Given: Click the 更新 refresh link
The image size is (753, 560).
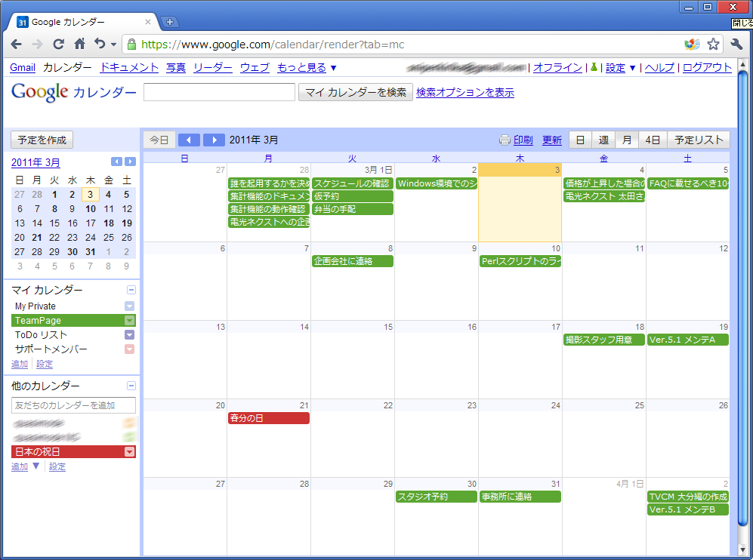Looking at the screenshot, I should point(552,140).
